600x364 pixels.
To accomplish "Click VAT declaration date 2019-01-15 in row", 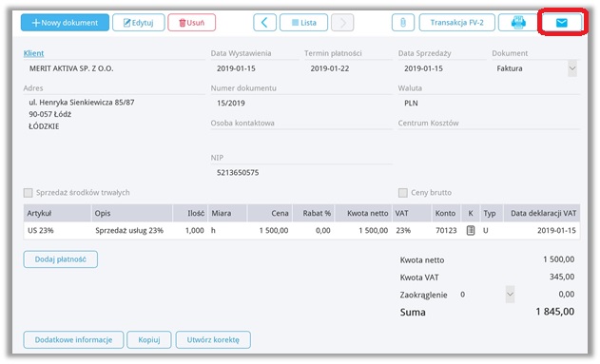I will pyautogui.click(x=556, y=231).
